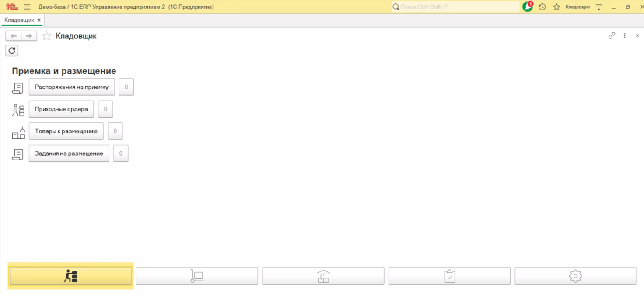
Task: Open the green notifications icon with badge
Action: click(528, 7)
